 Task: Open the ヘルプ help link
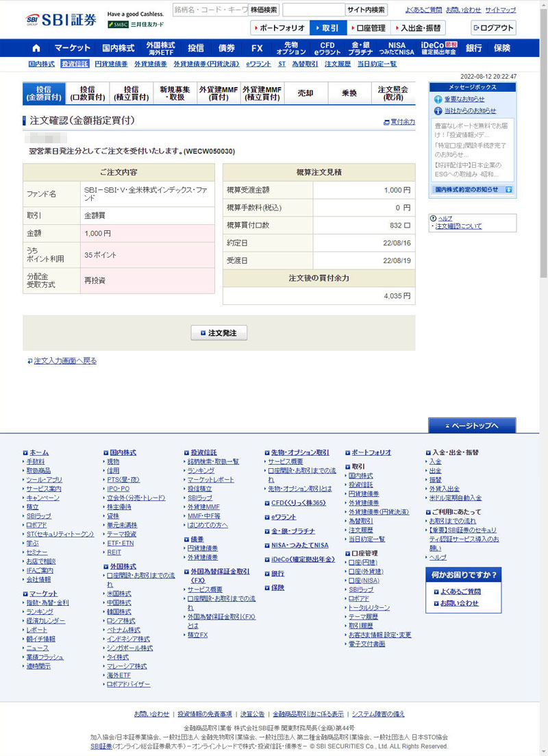point(445,218)
